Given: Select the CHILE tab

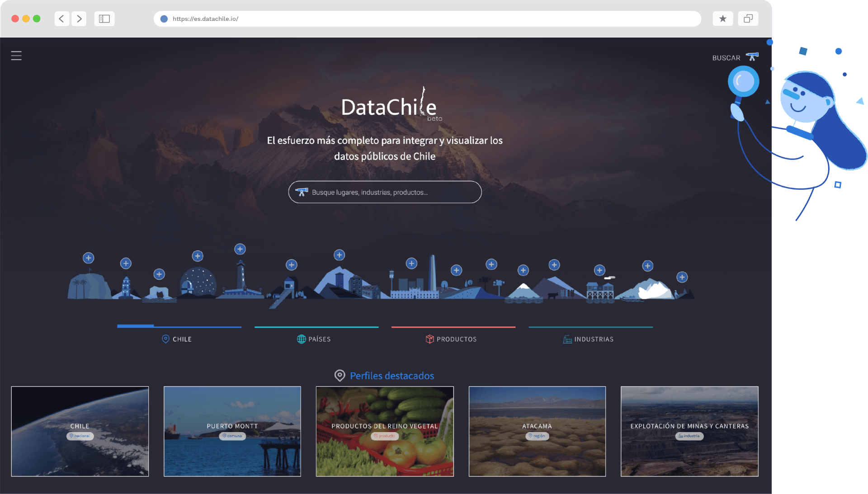Looking at the screenshot, I should (179, 335).
